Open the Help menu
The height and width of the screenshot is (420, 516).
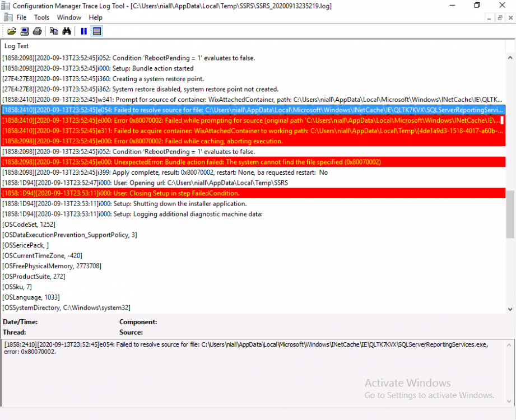click(95, 17)
